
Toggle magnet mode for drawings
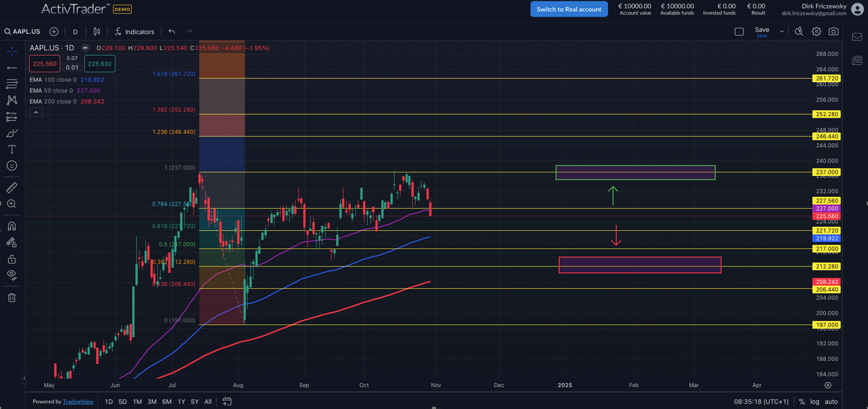coord(12,226)
